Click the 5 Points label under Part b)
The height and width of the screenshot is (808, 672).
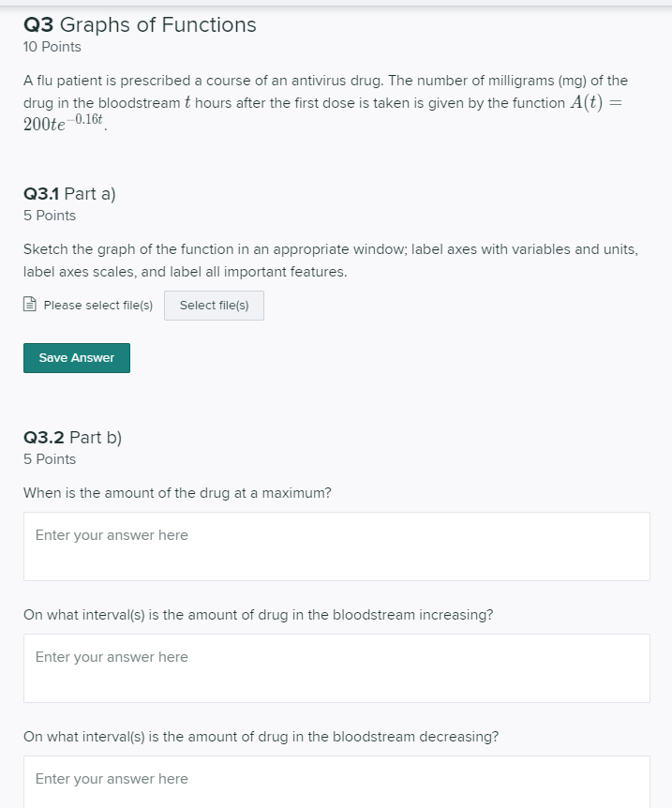[50, 459]
